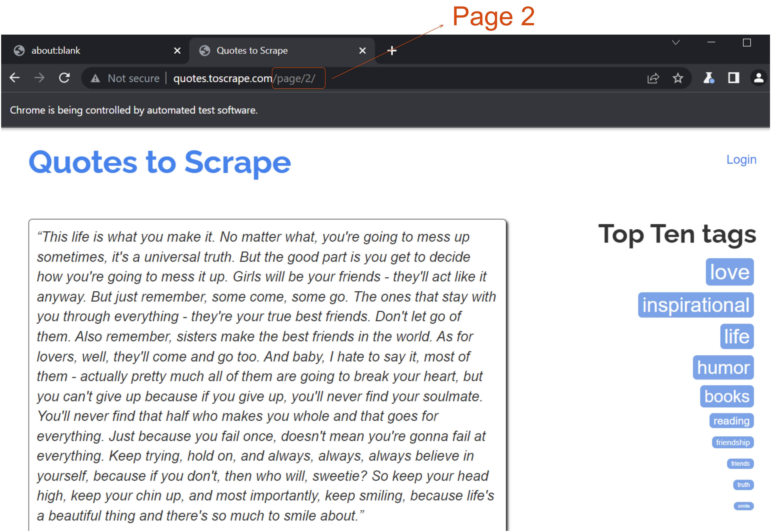Open a new tab with plus button
The width and height of the screenshot is (771, 532).
coord(392,51)
